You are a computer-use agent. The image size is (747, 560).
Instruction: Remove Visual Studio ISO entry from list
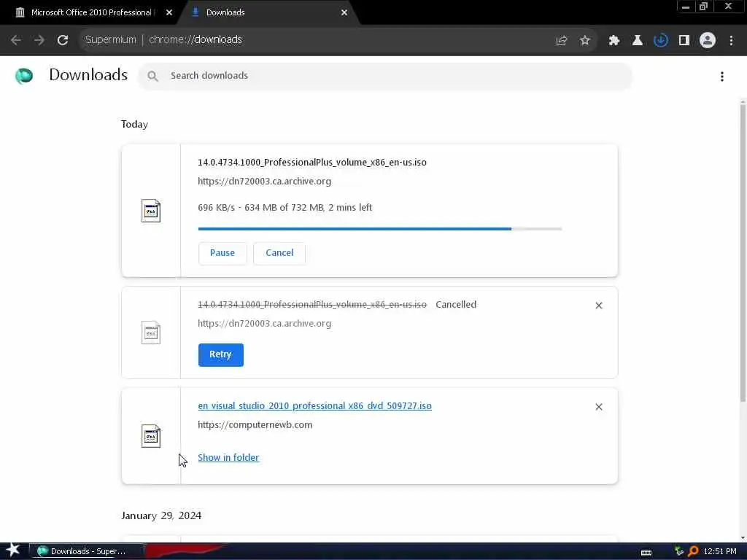tap(599, 407)
